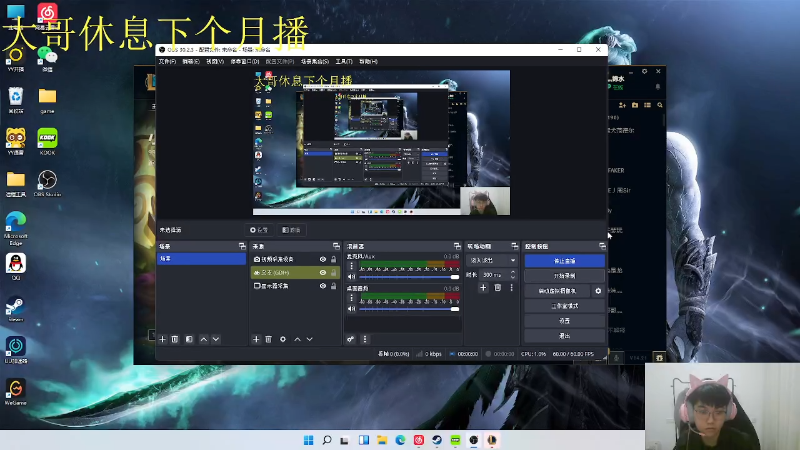The image size is (800, 450).
Task: Open the 视图(V) menu
Action: point(215,61)
